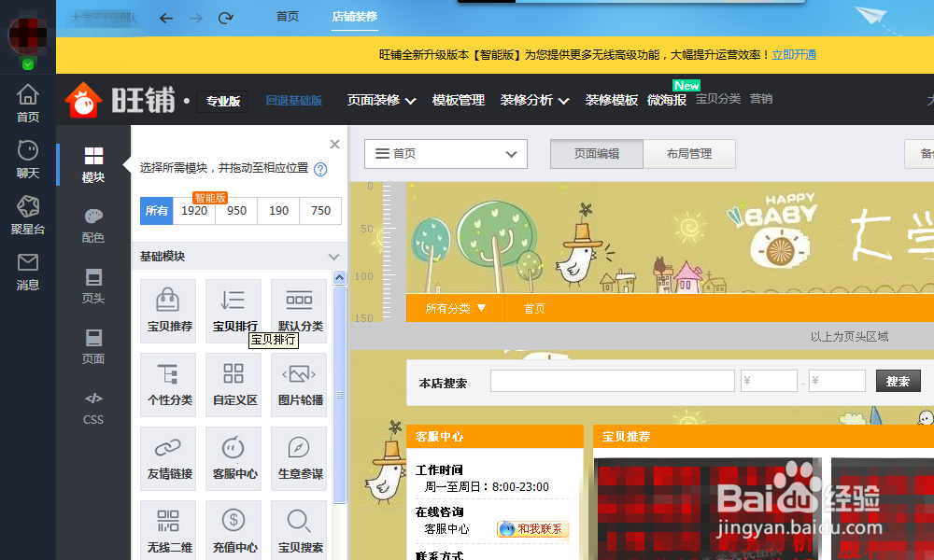Select the 宝贝排行 module
The width and height of the screenshot is (934, 560).
click(x=233, y=311)
